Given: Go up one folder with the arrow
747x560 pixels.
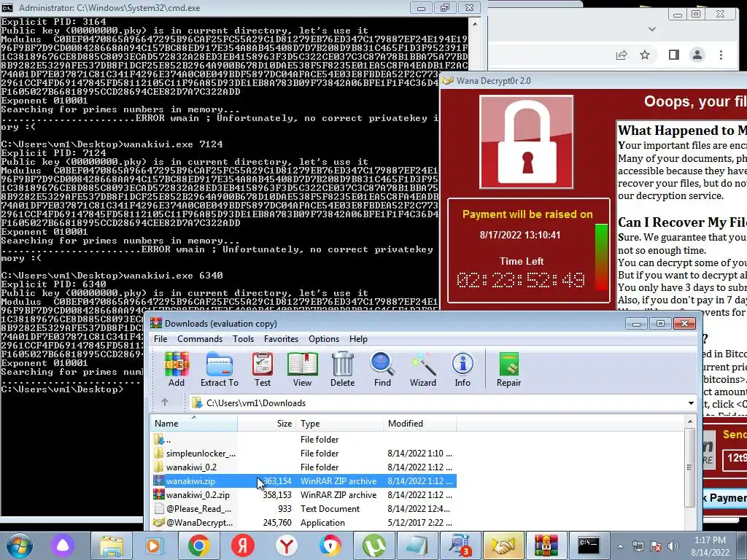Looking at the screenshot, I should pos(165,402).
